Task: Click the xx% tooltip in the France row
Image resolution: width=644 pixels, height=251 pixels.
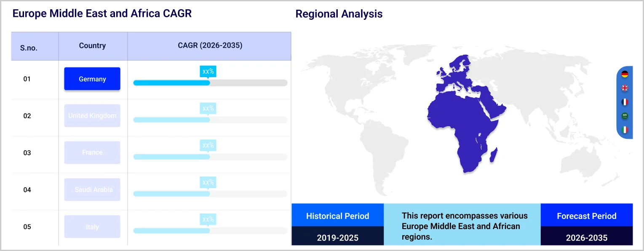Action: tap(208, 145)
